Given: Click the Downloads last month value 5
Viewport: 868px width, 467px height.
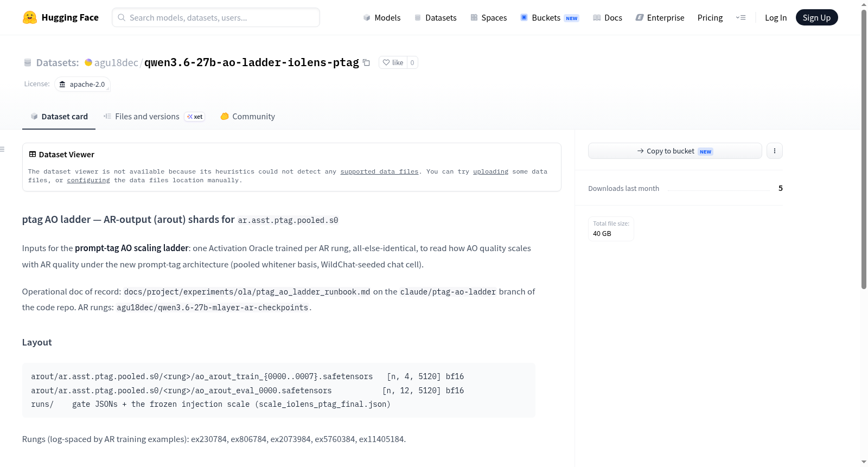Looking at the screenshot, I should pyautogui.click(x=781, y=188).
